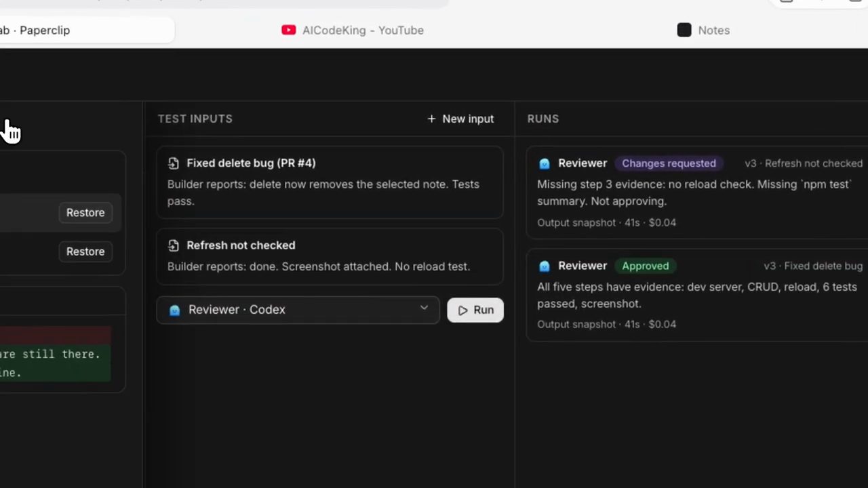Click chevron arrow of Reviewer Codex selector
This screenshot has width=868, height=488.
tap(424, 308)
